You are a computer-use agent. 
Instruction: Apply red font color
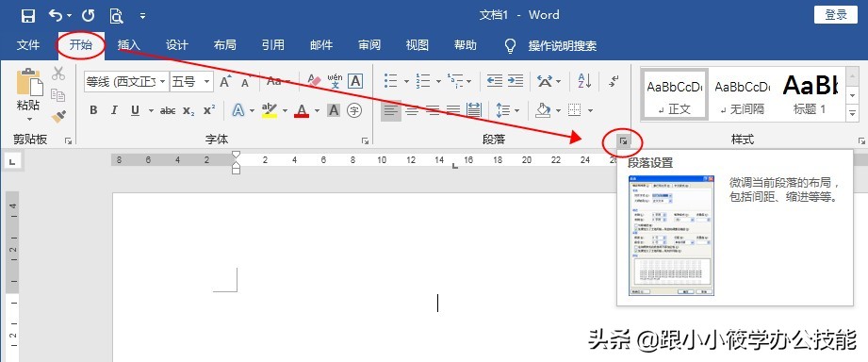click(302, 110)
